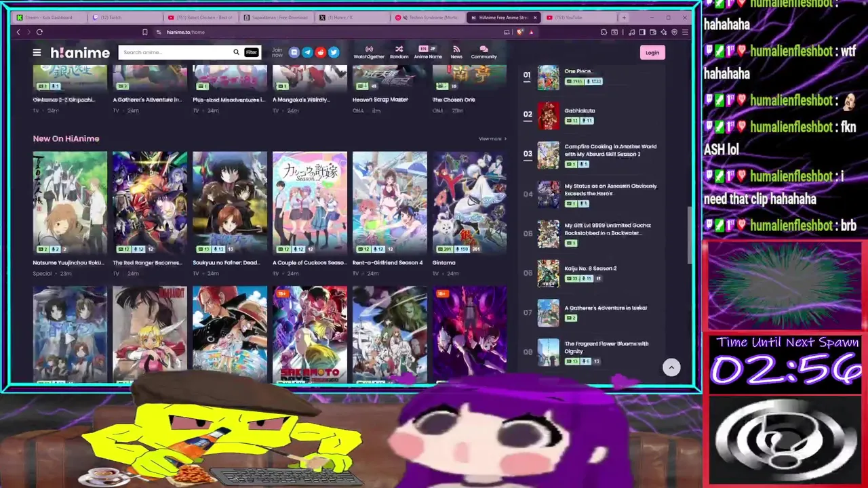Click the Gintama title under its poster
Screen dimensions: 868x488
point(443,262)
